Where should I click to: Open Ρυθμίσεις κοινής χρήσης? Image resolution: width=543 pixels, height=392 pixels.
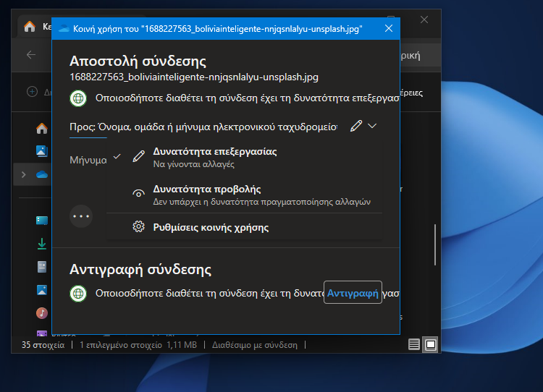point(245,227)
